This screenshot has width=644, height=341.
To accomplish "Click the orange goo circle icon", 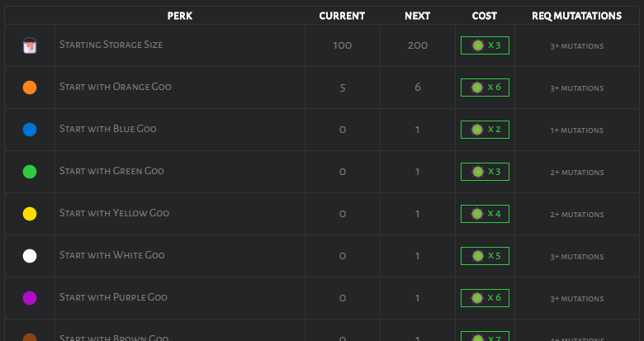I will [x=30, y=88].
